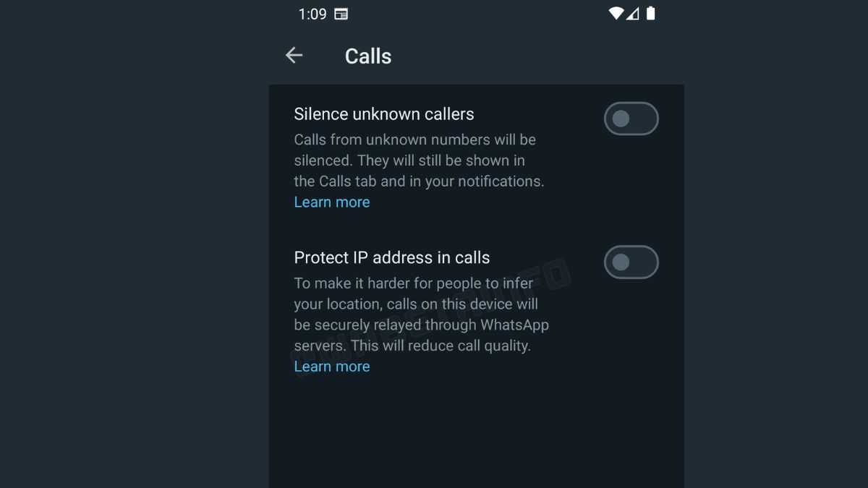
Task: Tap the calendar notification icon in status bar
Action: click(341, 14)
